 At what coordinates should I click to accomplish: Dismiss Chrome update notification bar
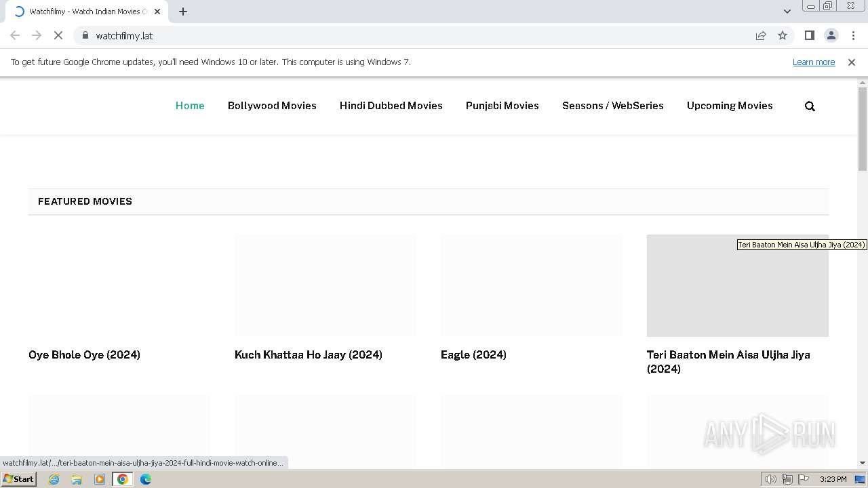pyautogui.click(x=852, y=62)
